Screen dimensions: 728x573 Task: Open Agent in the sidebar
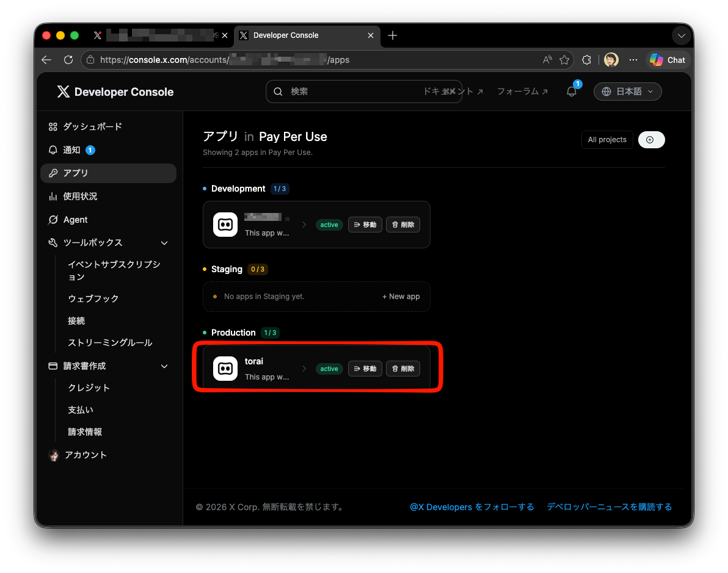(68, 220)
